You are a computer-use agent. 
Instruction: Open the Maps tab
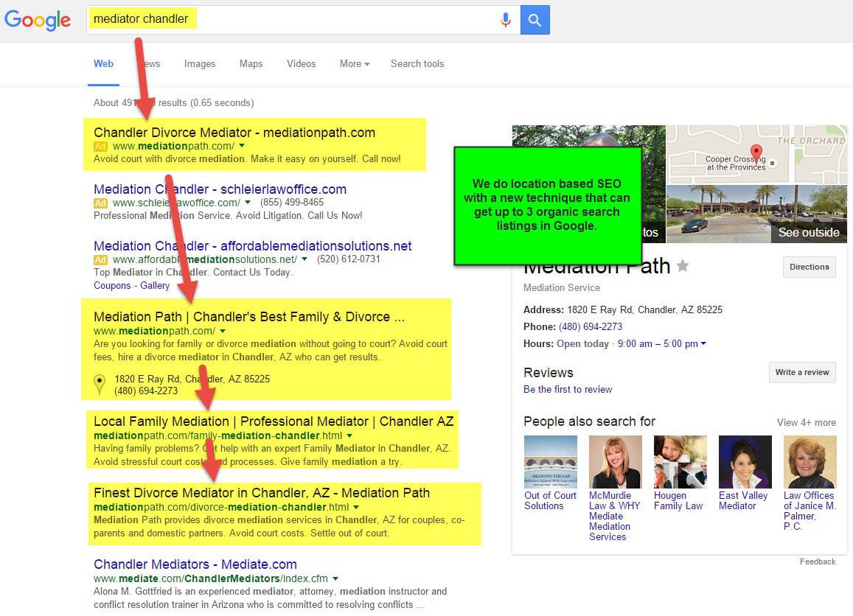251,64
